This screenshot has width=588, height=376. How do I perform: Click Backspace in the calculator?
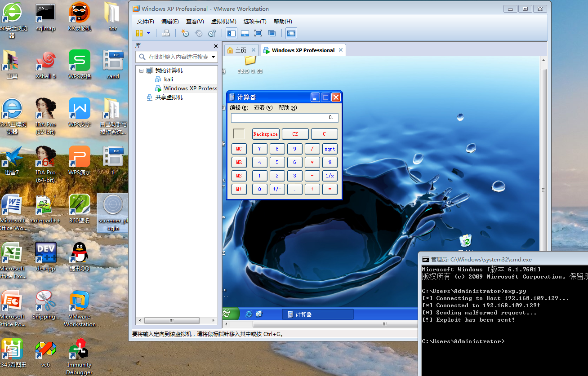click(266, 134)
